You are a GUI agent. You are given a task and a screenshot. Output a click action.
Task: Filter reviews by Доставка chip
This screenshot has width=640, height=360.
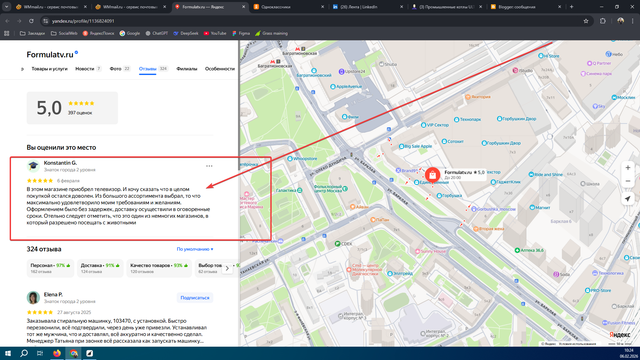[x=100, y=268]
